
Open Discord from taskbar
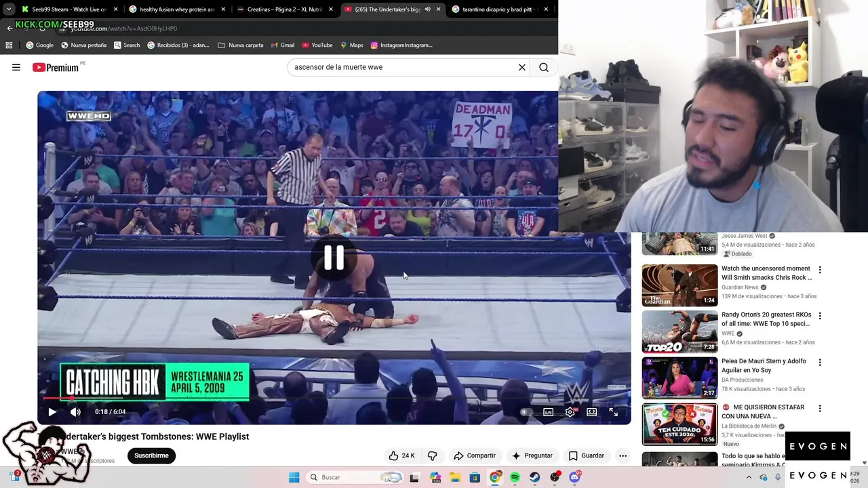coord(574,477)
